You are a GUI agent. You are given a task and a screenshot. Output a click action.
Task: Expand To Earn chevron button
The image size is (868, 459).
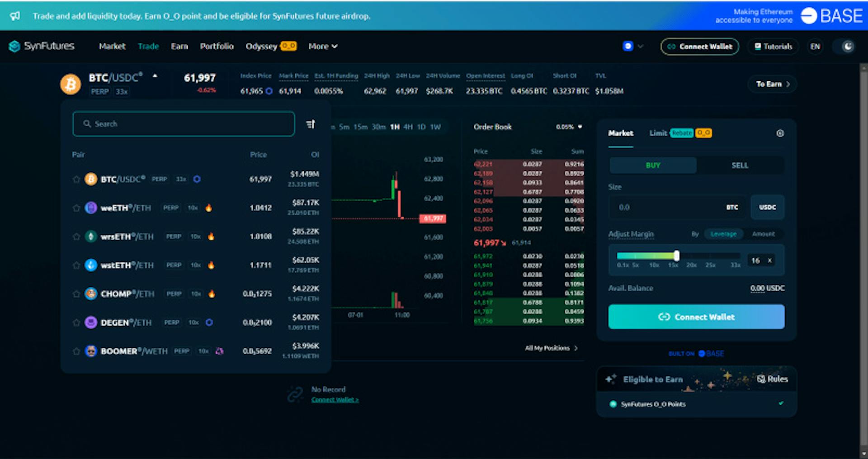click(773, 84)
